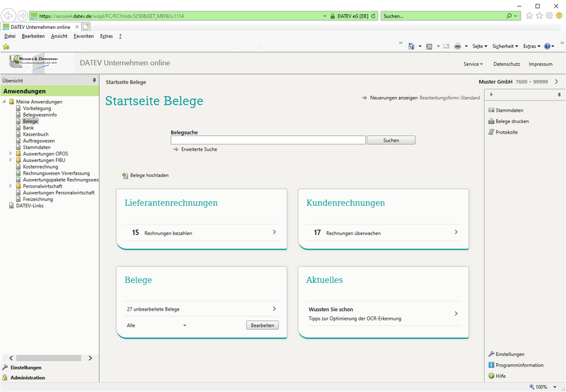The height and width of the screenshot is (392, 566).
Task: Open Erweiterte Suche link
Action: pyautogui.click(x=195, y=149)
